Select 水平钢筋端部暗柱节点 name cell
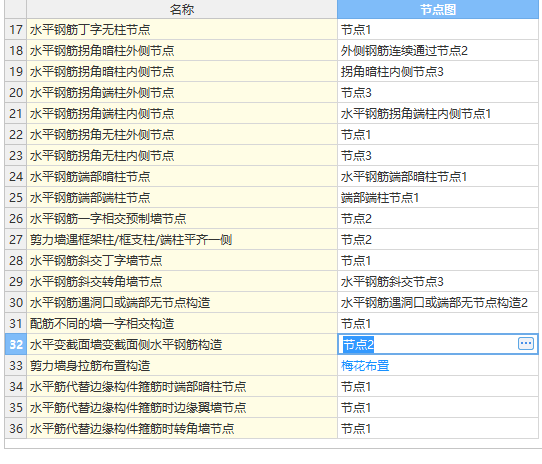 click(x=182, y=177)
